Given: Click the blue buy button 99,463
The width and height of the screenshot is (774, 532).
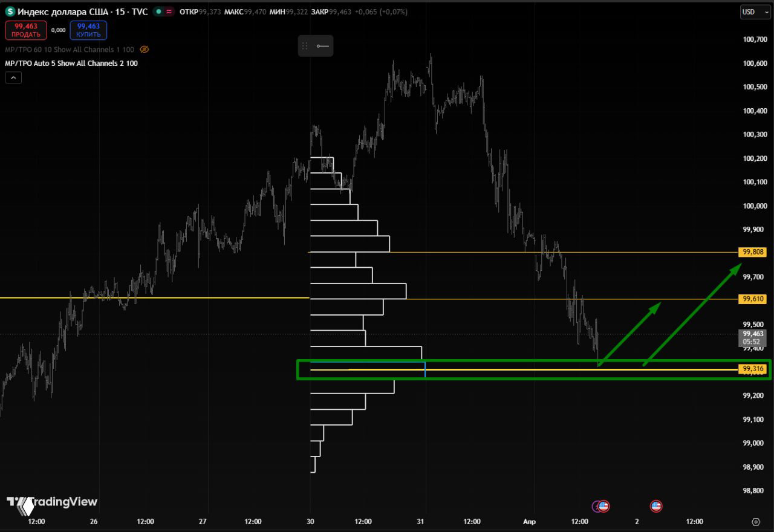Looking at the screenshot, I should coord(88,30).
